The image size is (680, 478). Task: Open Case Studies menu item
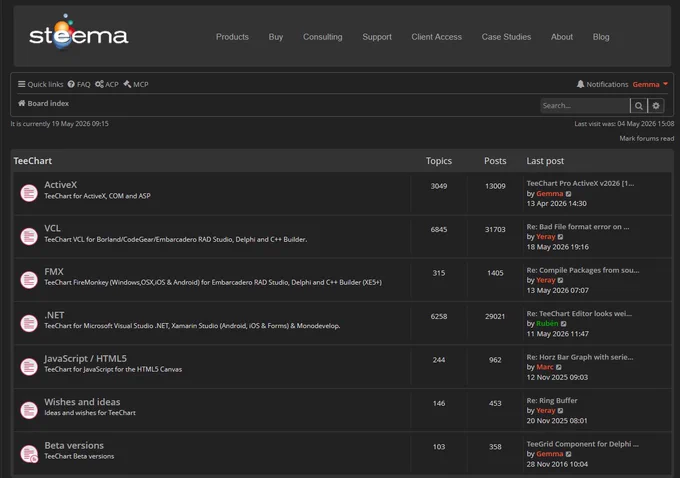(506, 37)
